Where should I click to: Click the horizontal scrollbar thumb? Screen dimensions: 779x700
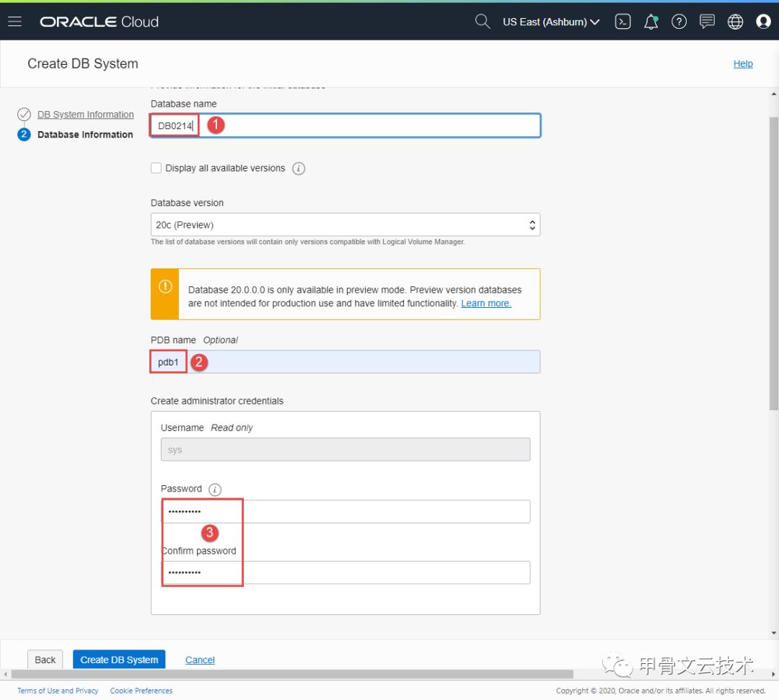[292, 674]
